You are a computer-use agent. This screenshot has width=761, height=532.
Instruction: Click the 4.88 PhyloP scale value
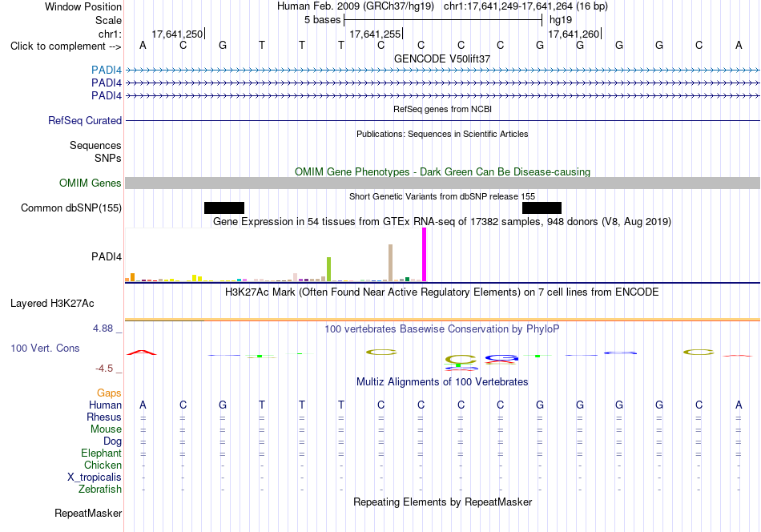tap(103, 328)
